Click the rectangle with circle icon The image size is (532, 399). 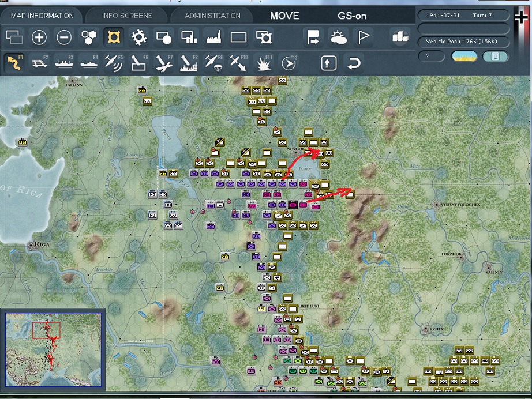click(164, 37)
